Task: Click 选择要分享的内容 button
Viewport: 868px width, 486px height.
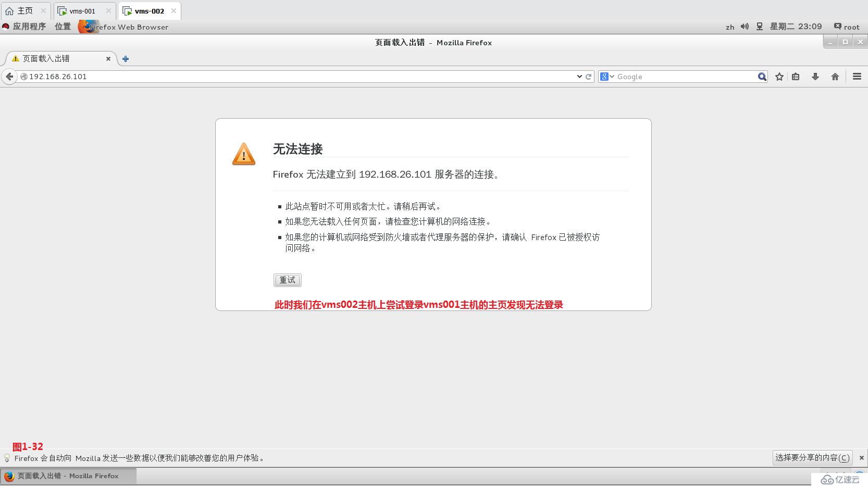Action: point(812,457)
